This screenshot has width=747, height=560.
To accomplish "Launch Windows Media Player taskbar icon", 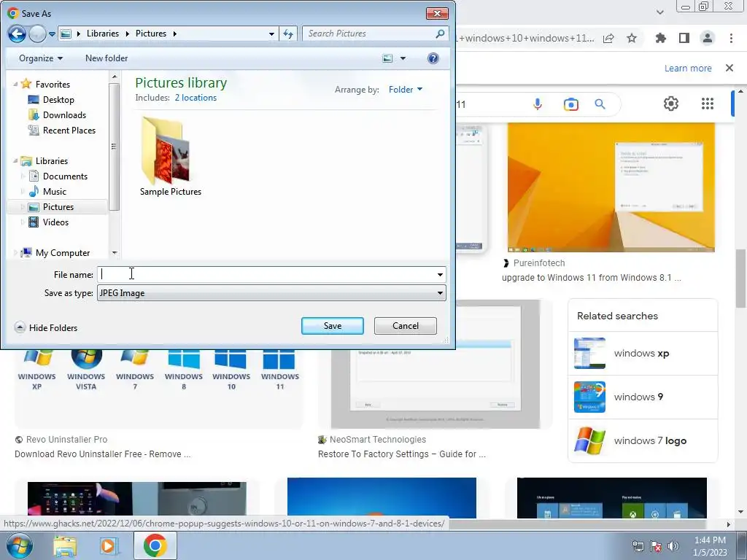I will click(x=109, y=546).
